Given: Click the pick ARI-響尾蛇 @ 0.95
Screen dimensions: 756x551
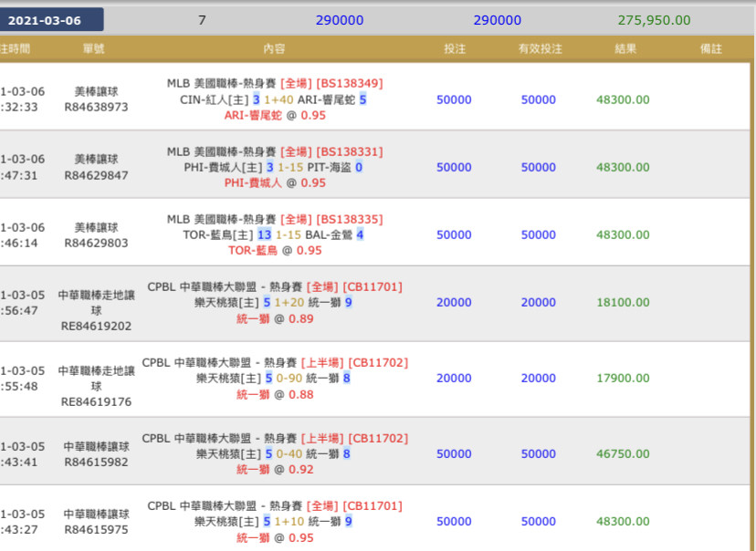Looking at the screenshot, I should point(275,116).
